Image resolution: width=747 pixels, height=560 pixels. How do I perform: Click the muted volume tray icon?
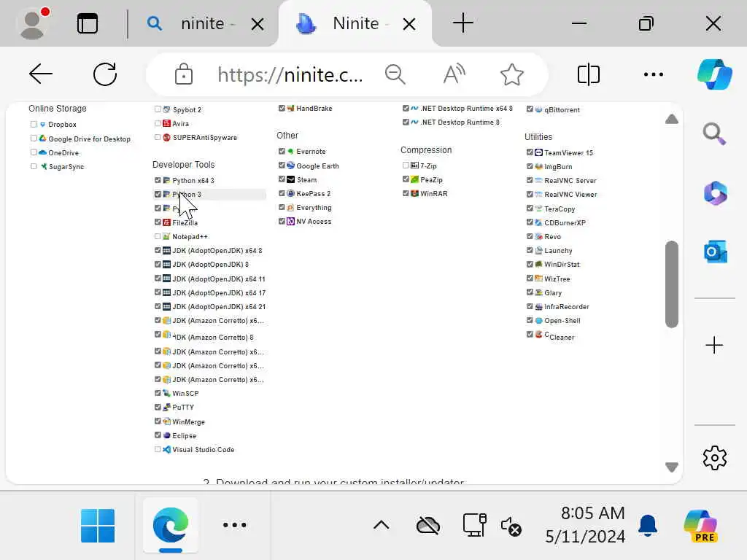click(x=511, y=526)
